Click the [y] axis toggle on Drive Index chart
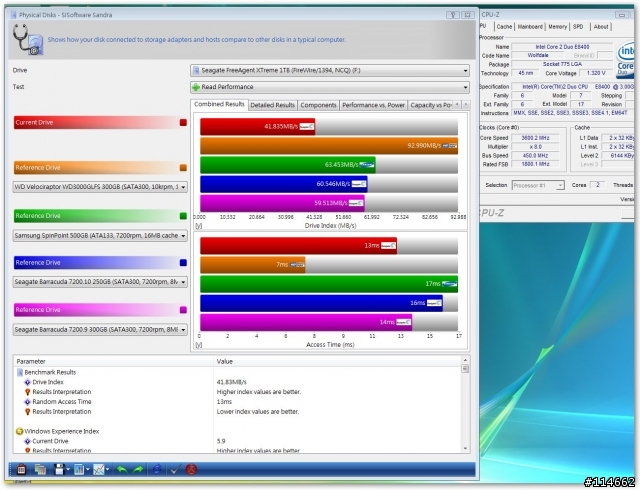This screenshot has width=640, height=490. coord(198,225)
